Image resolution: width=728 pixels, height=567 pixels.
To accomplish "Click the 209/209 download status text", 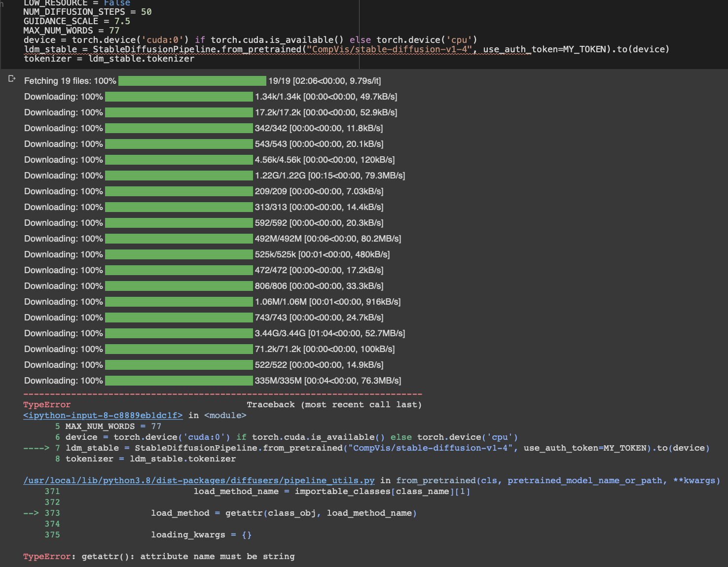I will (319, 191).
